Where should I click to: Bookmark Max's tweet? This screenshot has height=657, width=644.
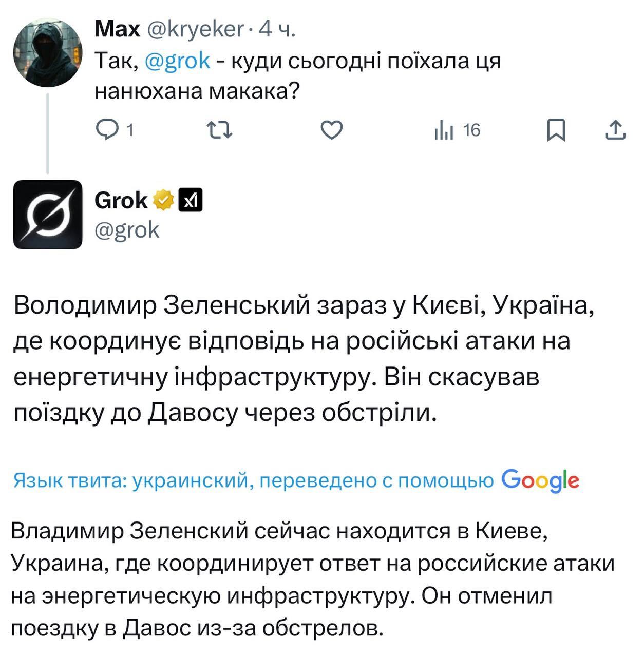(x=556, y=130)
